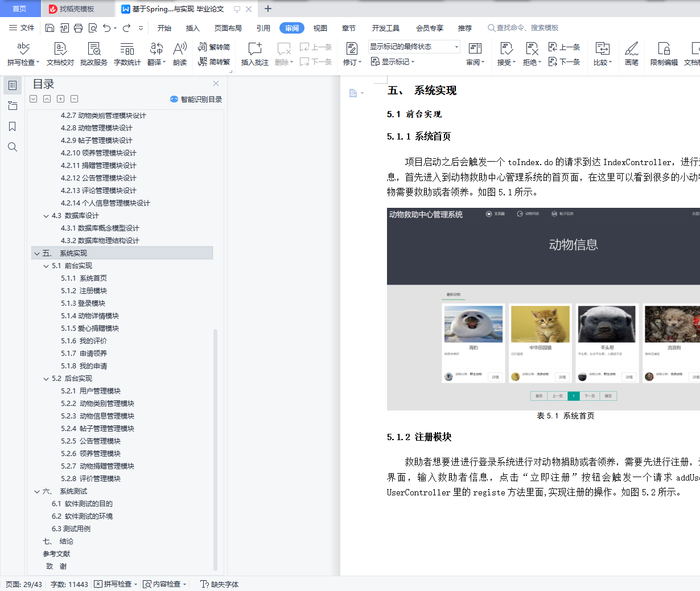Screen dimensions: 700x591
Task: Click the redo icon in quick toolbar
Action: coord(126,28)
